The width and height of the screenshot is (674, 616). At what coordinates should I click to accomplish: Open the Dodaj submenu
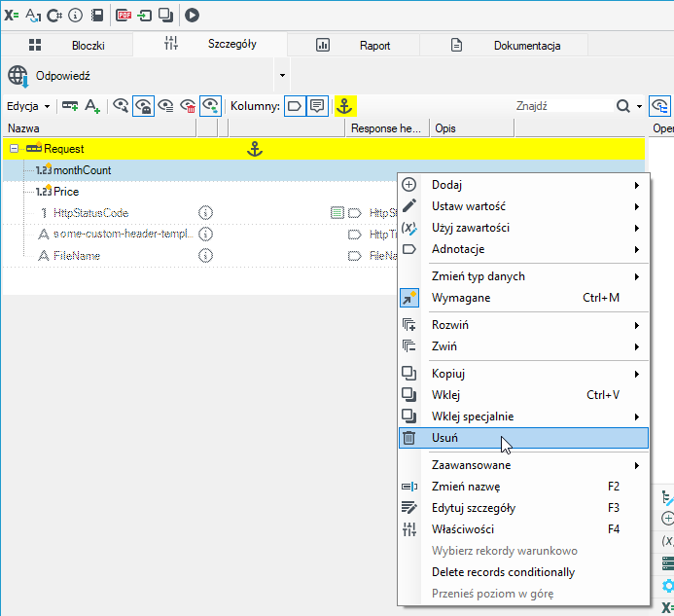523,185
